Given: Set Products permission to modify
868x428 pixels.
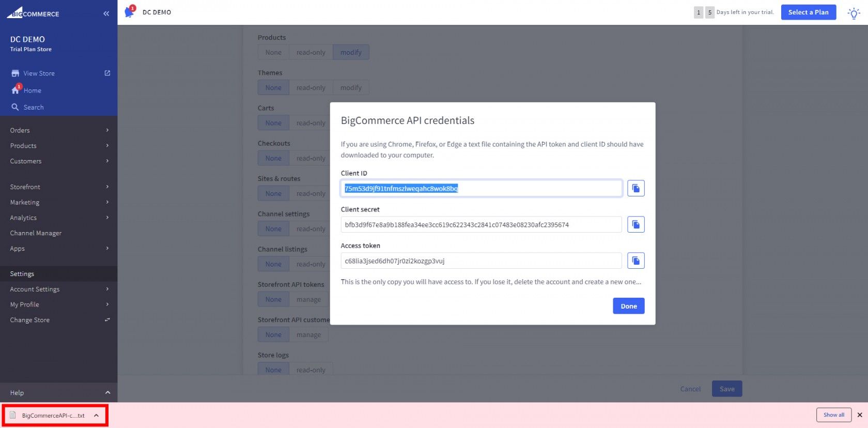Looking at the screenshot, I should (x=351, y=52).
